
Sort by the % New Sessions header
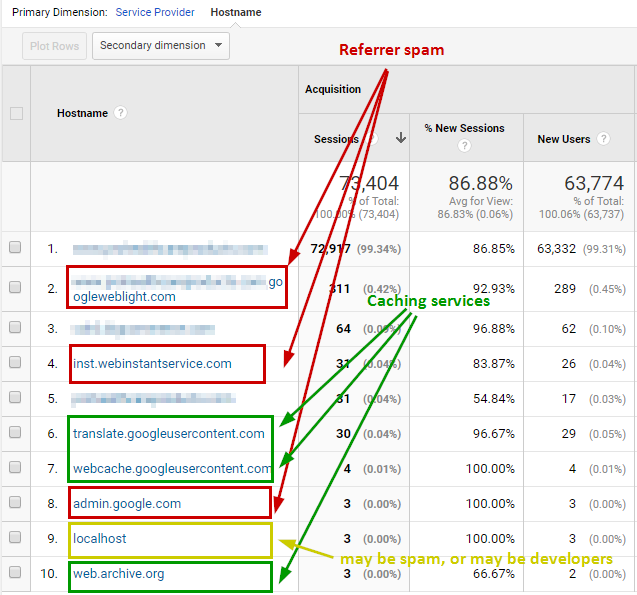coord(464,128)
